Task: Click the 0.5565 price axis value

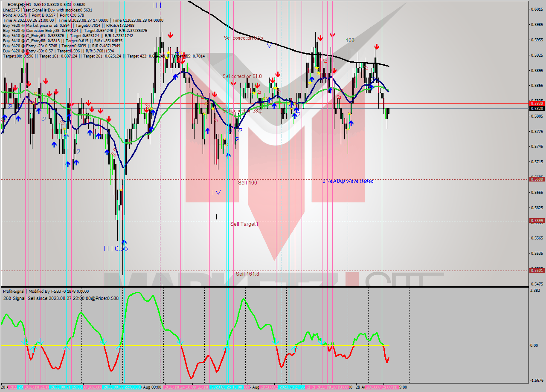Action: [537, 238]
